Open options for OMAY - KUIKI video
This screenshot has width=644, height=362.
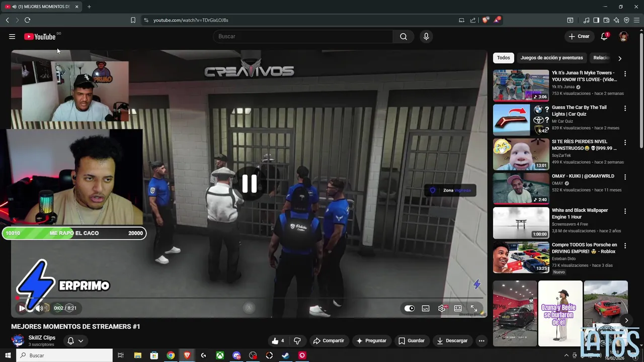625,177
